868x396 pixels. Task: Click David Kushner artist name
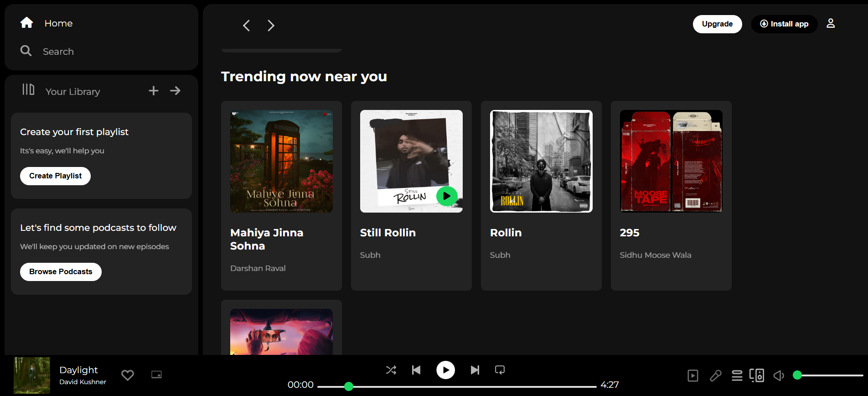click(x=83, y=382)
